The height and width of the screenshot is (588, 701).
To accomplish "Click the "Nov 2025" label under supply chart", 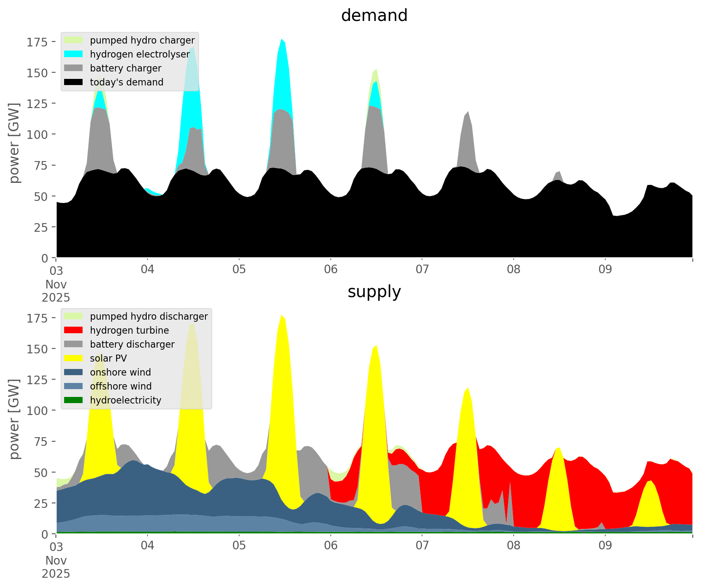I will 56,567.
